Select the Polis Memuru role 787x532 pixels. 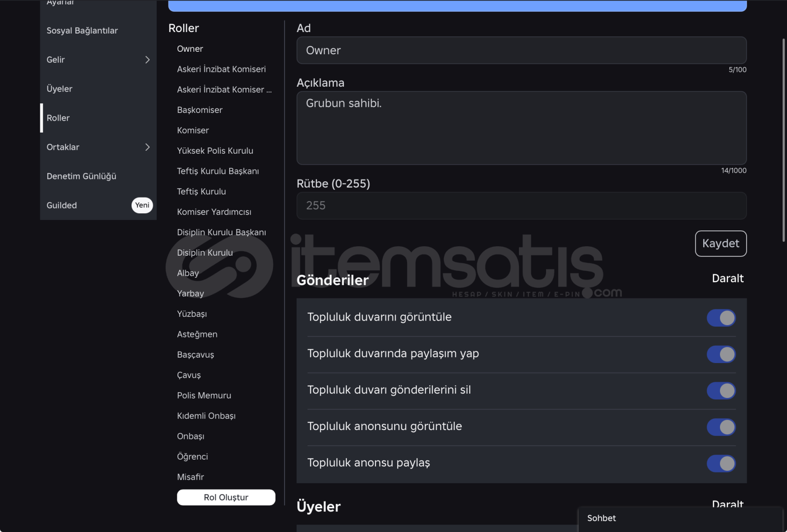click(204, 395)
